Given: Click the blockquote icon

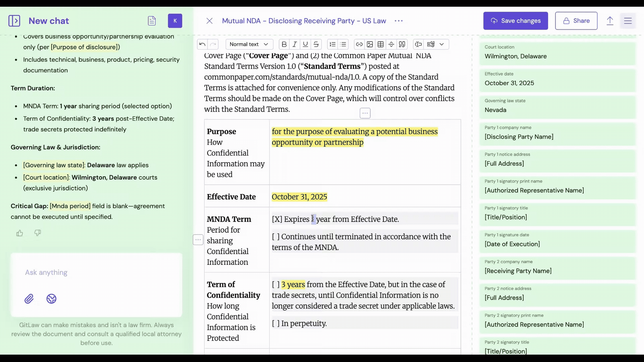Looking at the screenshot, I should [x=402, y=44].
